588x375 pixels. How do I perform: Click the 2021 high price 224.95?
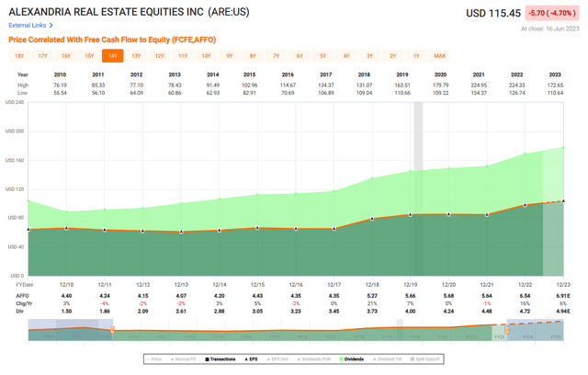[x=479, y=85]
